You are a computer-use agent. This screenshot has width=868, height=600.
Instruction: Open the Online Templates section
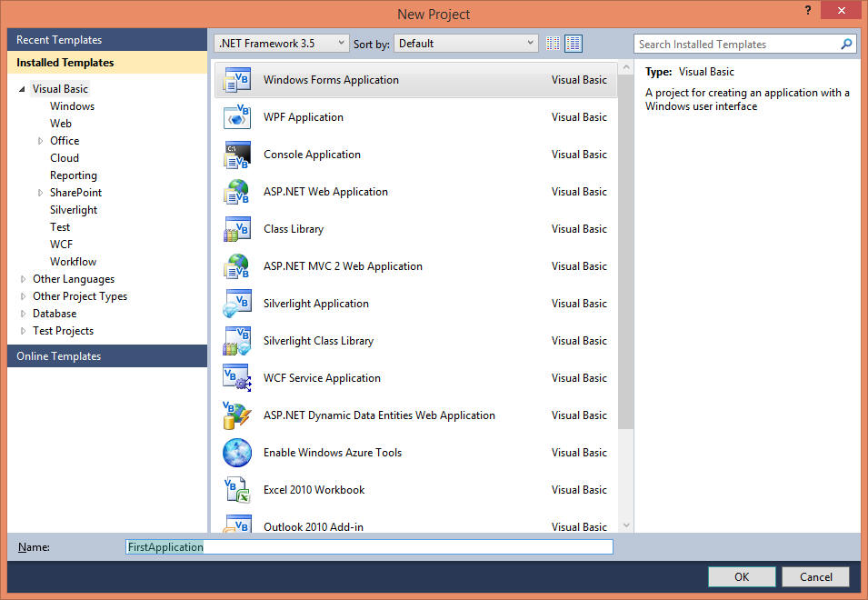(x=107, y=355)
